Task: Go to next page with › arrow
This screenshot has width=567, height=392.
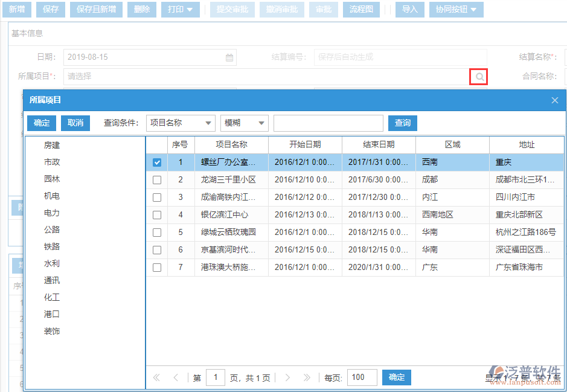Action: click(287, 377)
